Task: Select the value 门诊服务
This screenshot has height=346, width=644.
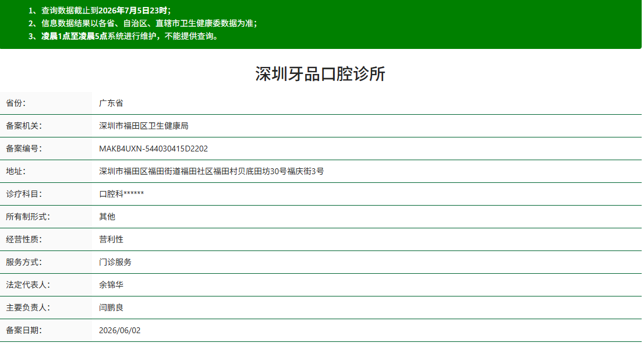Action: (115, 262)
